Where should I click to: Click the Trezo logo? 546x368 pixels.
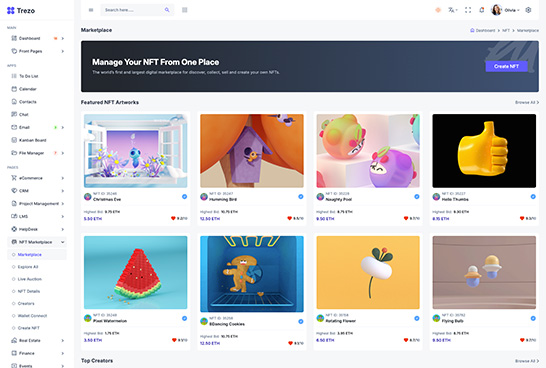(21, 10)
